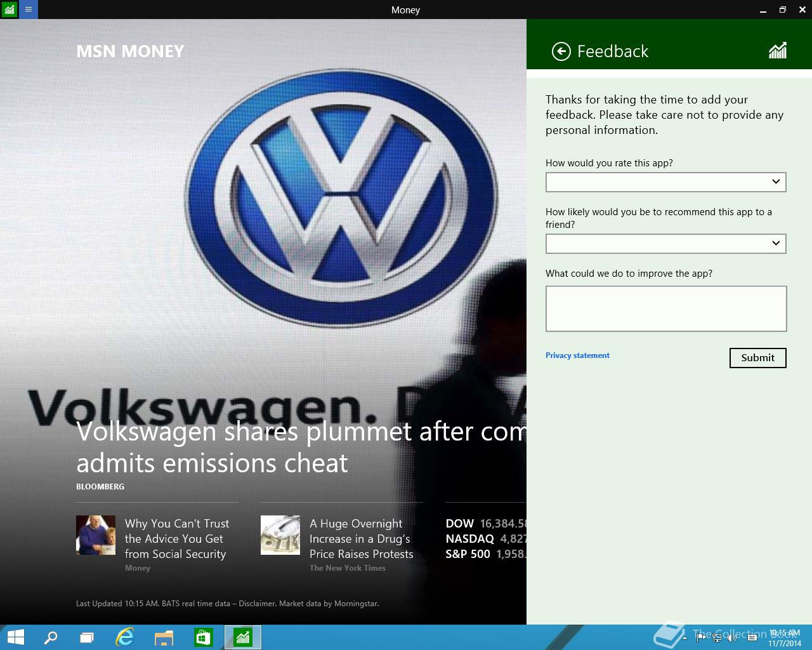Launch Internet Explorer from the taskbar

click(x=125, y=637)
